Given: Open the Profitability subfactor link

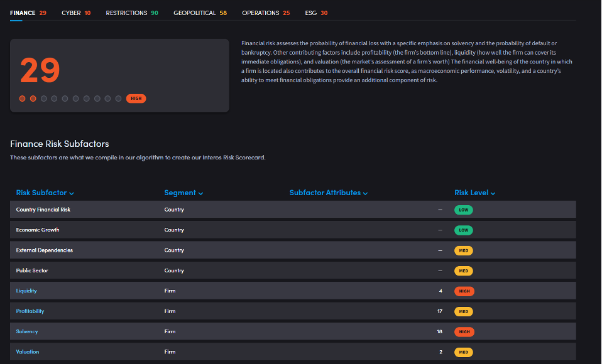Looking at the screenshot, I should coord(30,311).
